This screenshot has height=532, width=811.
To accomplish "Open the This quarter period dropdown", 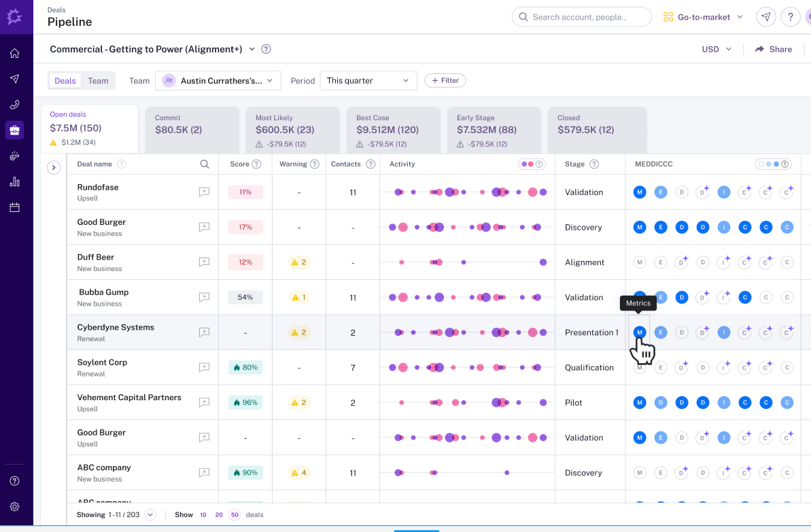I will tap(368, 80).
